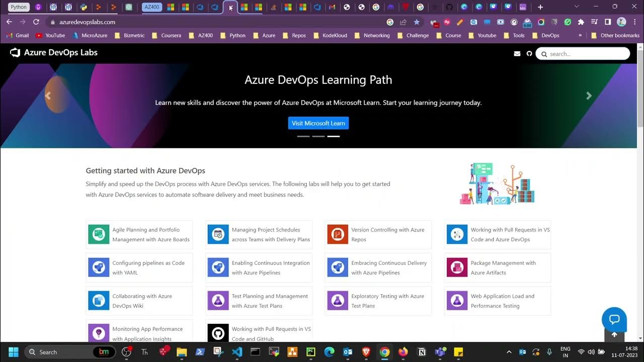Image resolution: width=644 pixels, height=362 pixels.
Task: Select the second carousel indicator
Action: tap(318, 136)
